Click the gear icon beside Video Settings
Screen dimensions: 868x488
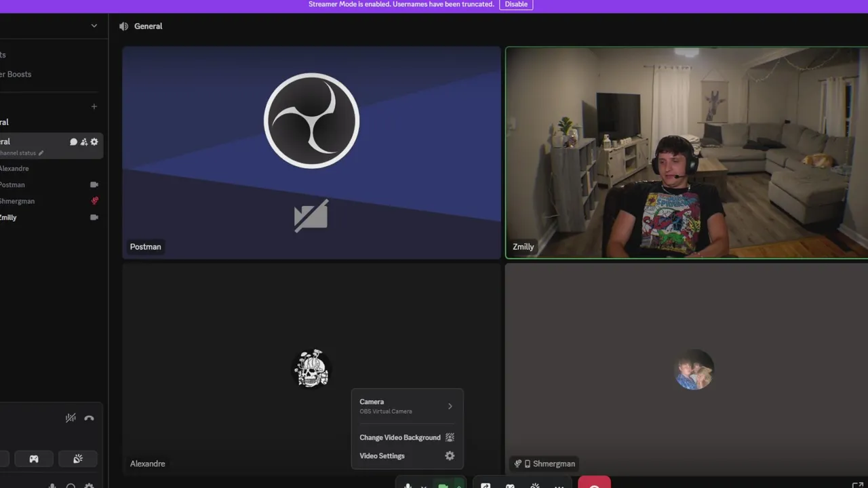(450, 455)
